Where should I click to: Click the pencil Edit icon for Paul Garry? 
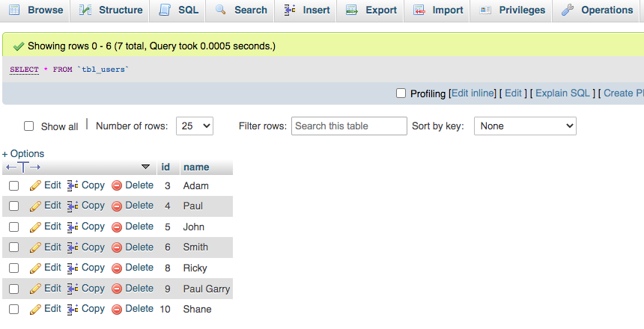click(x=35, y=289)
